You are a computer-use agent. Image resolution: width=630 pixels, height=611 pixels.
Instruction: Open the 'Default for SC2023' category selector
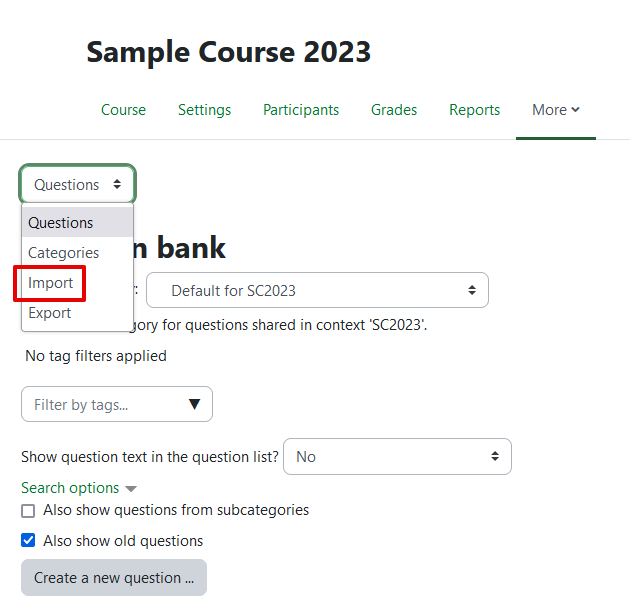point(317,291)
